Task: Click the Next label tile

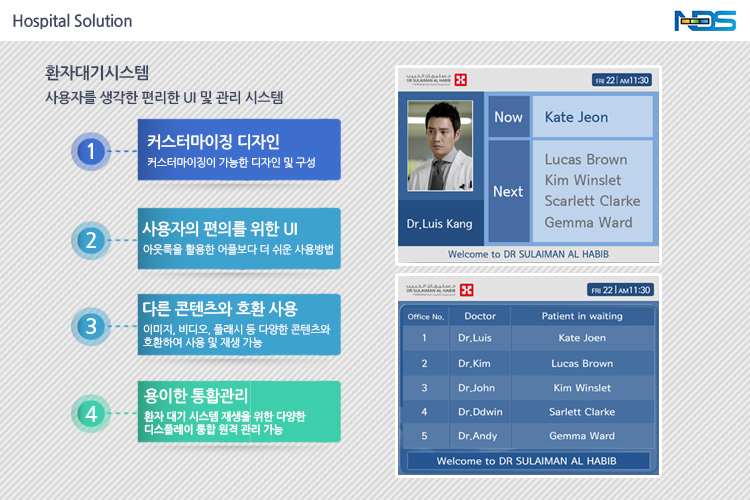Action: click(x=508, y=191)
